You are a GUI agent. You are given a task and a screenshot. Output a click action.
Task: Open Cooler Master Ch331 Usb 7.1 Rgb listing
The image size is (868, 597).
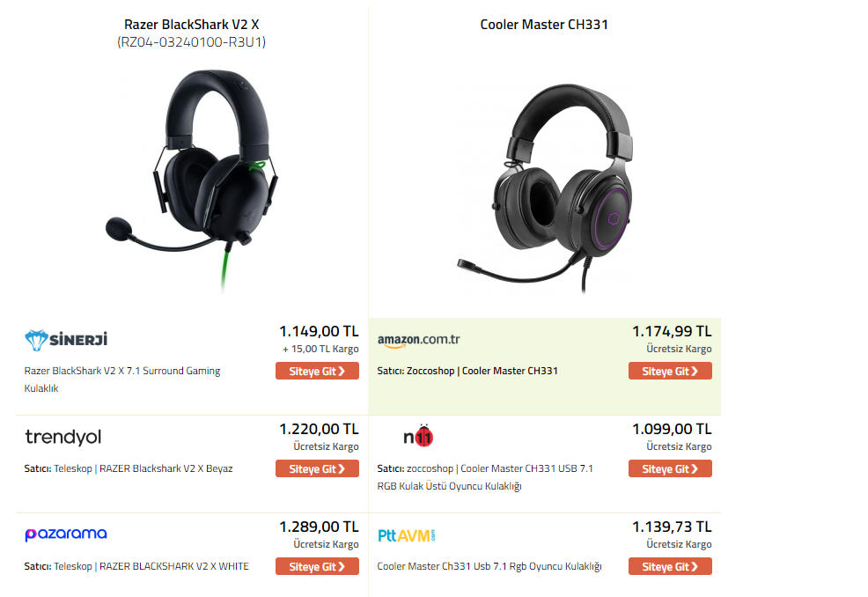tap(489, 566)
